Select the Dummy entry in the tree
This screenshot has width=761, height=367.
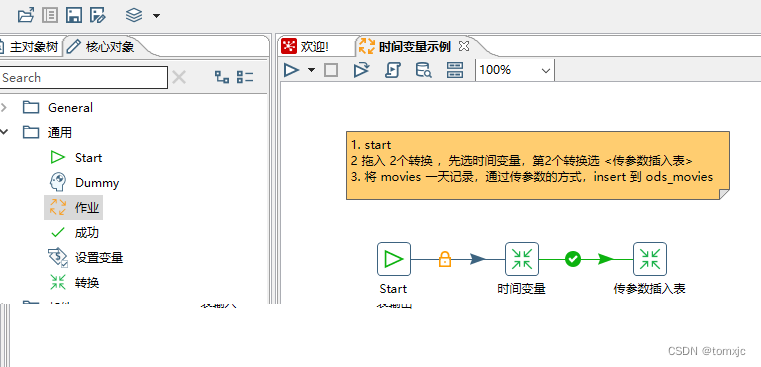(97, 183)
